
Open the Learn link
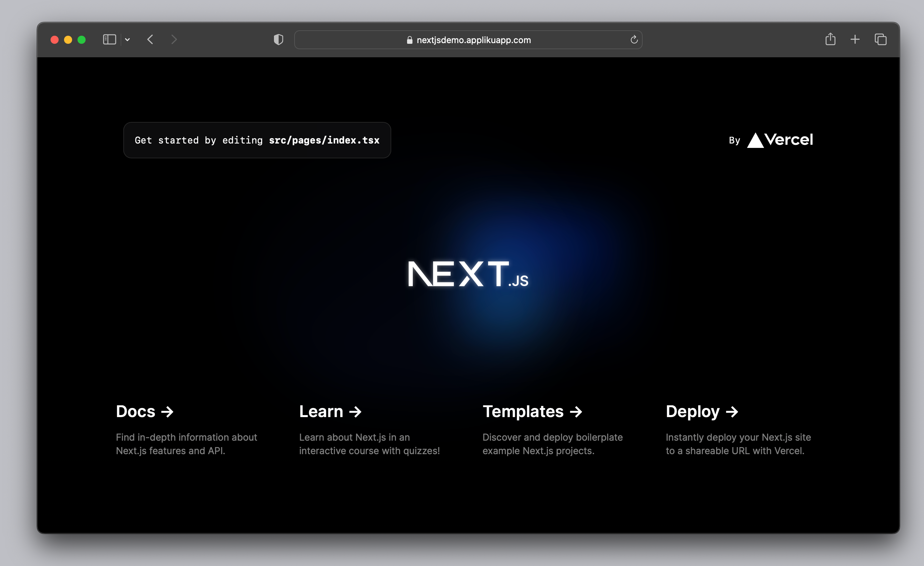330,412
